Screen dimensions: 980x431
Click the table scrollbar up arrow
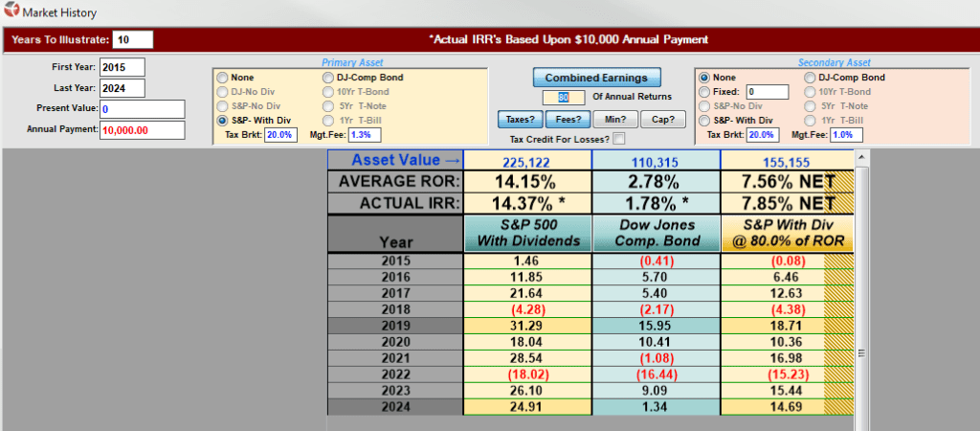tap(860, 156)
